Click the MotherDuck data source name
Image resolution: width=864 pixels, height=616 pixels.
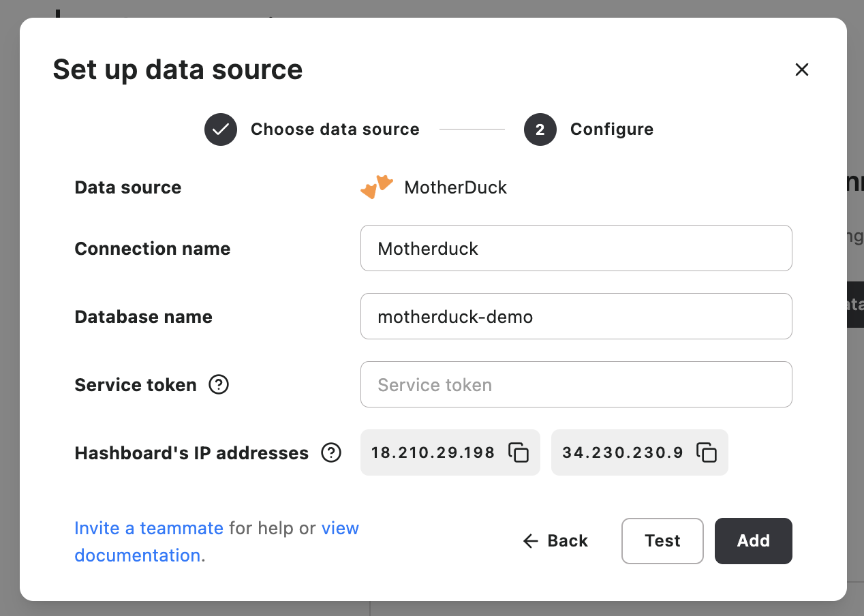(x=455, y=187)
